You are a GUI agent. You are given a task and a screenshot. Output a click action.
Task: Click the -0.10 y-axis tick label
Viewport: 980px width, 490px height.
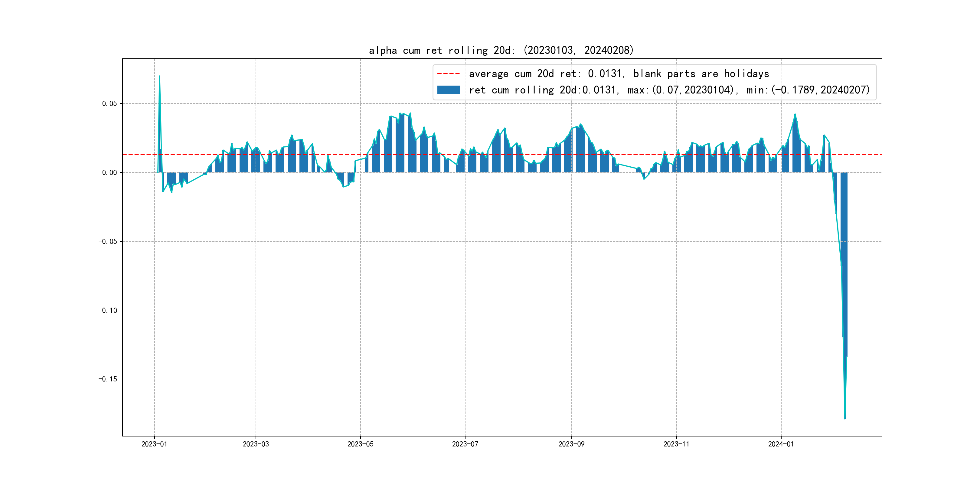coord(108,310)
